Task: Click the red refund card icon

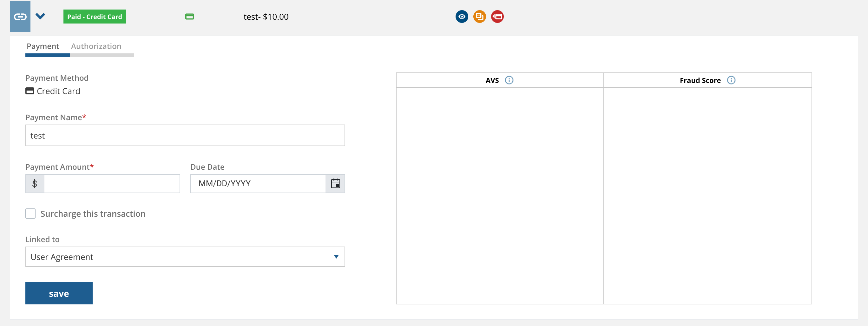Action: 497,17
